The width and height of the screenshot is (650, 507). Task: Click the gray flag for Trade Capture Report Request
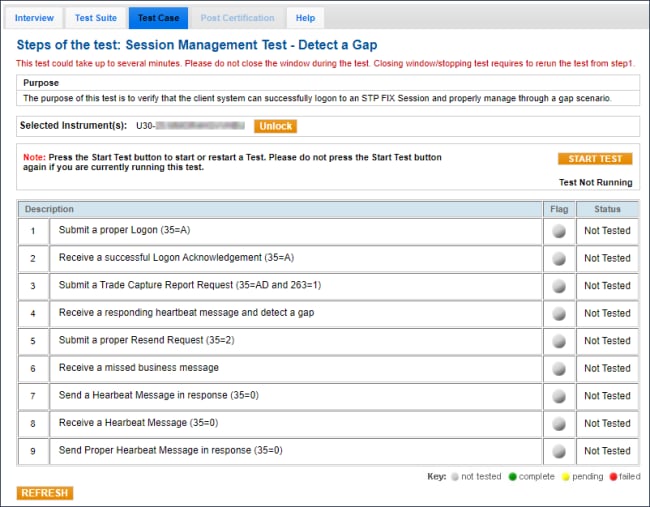558,286
